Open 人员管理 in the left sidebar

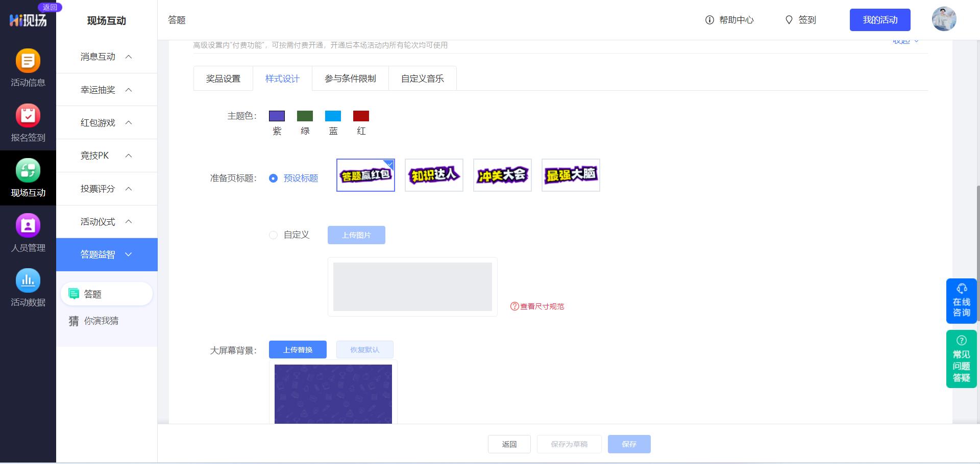pos(28,235)
